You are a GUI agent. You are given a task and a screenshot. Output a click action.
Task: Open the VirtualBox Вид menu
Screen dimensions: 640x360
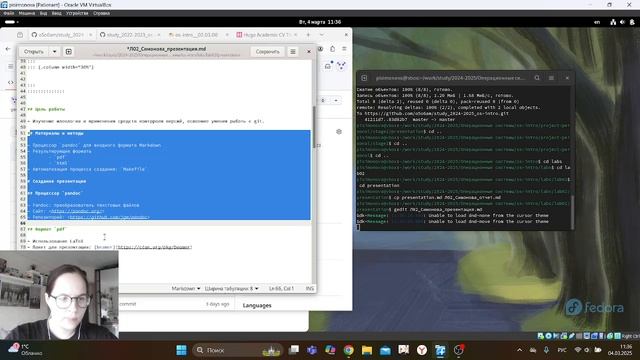pos(43,13)
